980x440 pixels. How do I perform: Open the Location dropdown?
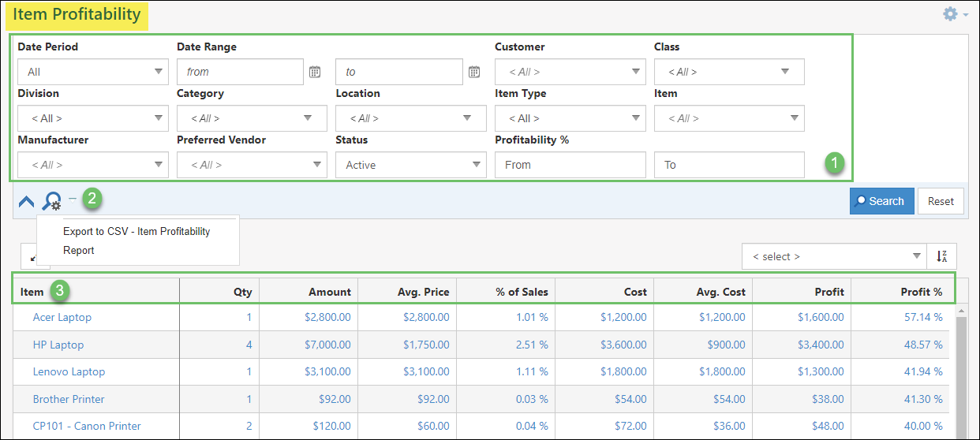(411, 118)
